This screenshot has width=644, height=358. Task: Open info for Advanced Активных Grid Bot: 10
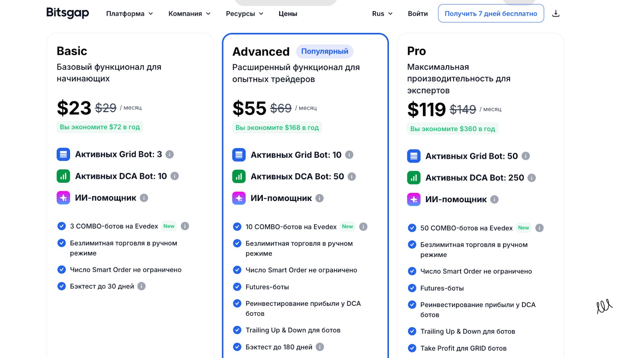point(349,155)
